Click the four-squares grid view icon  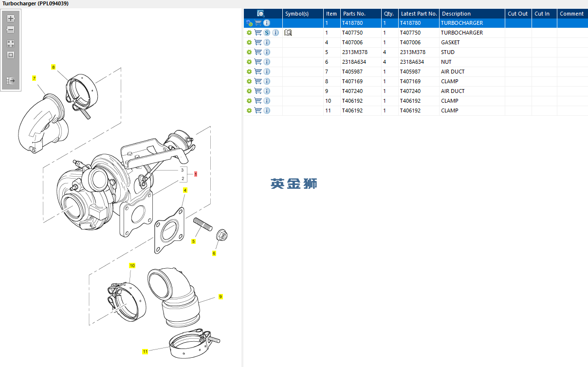(x=11, y=44)
